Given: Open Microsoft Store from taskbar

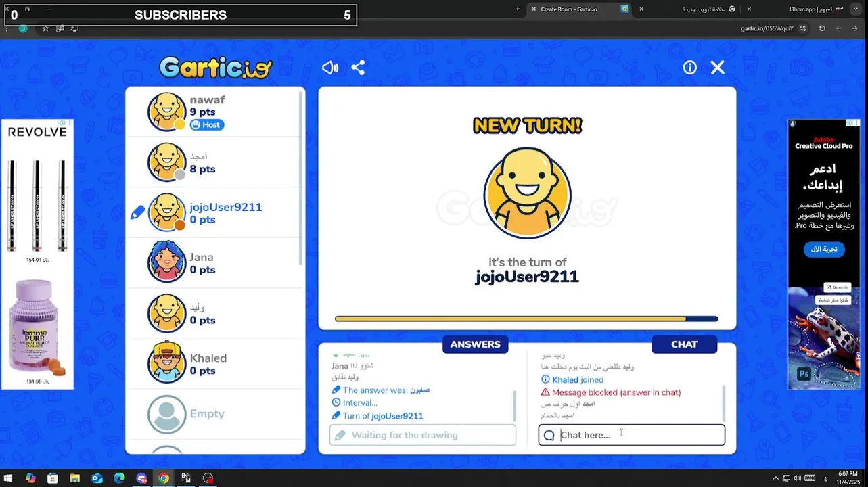Looking at the screenshot, I should 53,478.
